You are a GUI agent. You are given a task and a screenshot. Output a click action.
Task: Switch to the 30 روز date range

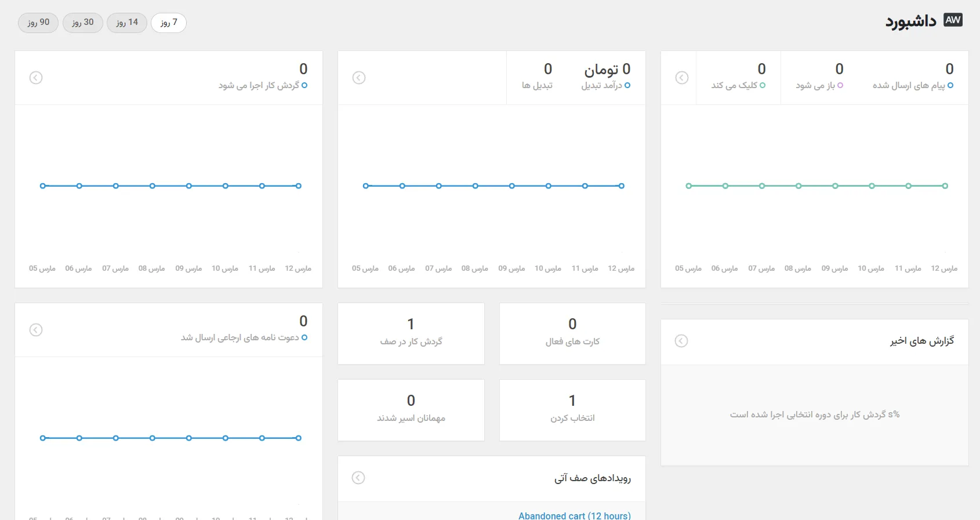(x=83, y=23)
